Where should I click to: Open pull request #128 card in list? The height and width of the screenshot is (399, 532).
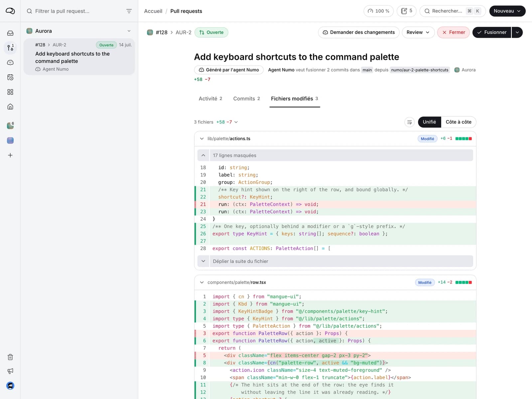[x=79, y=57]
